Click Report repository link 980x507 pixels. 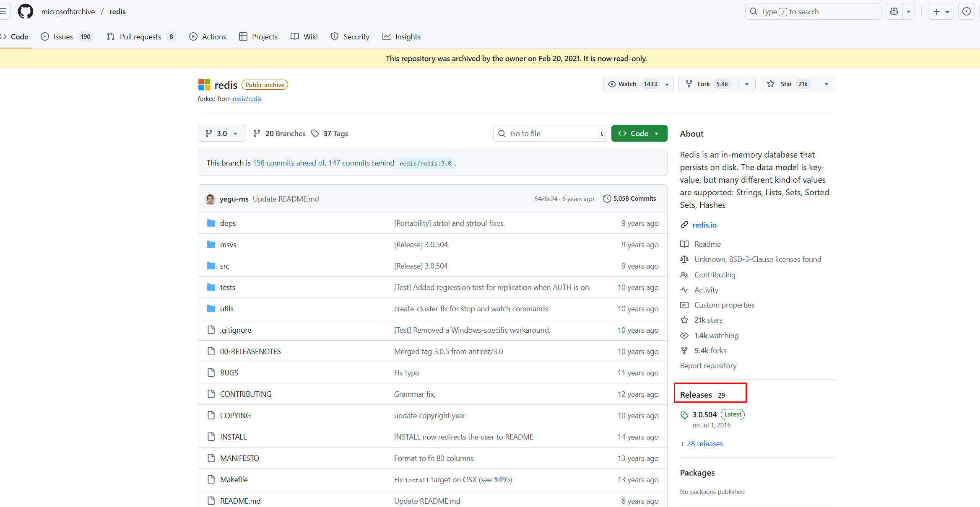[x=708, y=365]
